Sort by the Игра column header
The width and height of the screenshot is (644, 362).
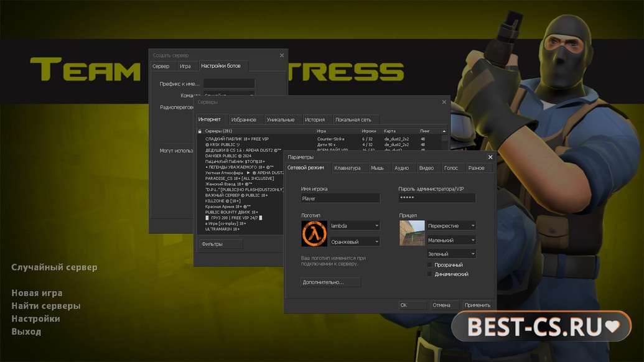click(x=338, y=131)
